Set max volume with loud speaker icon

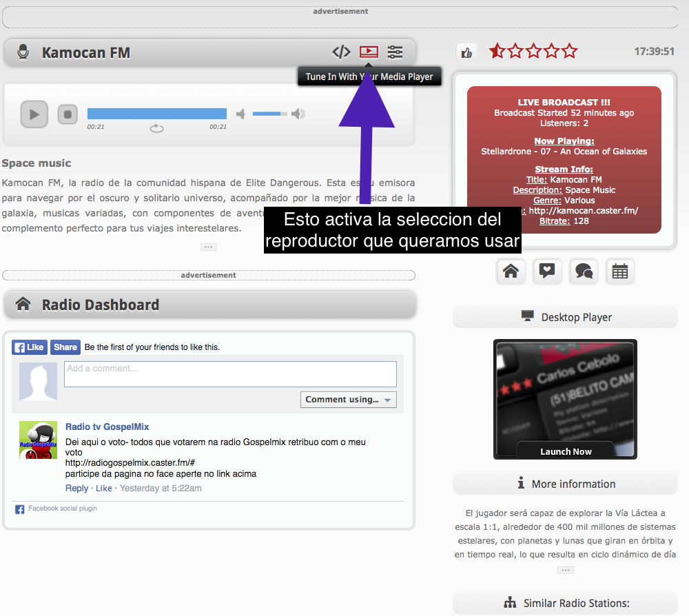298,114
